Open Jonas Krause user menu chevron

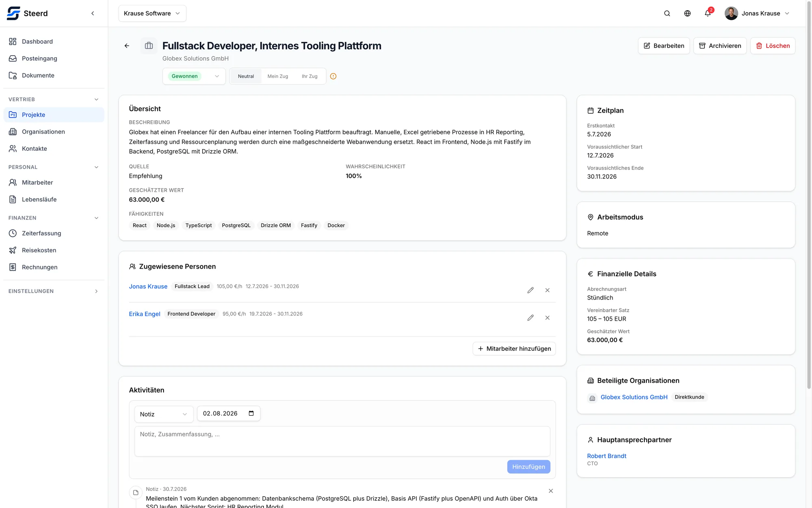787,13
